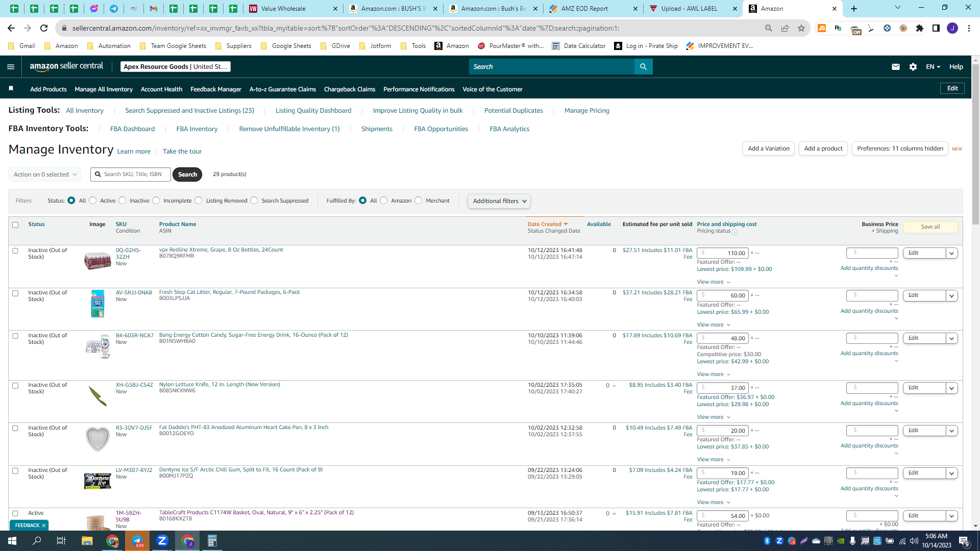Screen dimensions: 980x551
Task: Switch to Value Wholesale browser tab
Action: [x=293, y=9]
